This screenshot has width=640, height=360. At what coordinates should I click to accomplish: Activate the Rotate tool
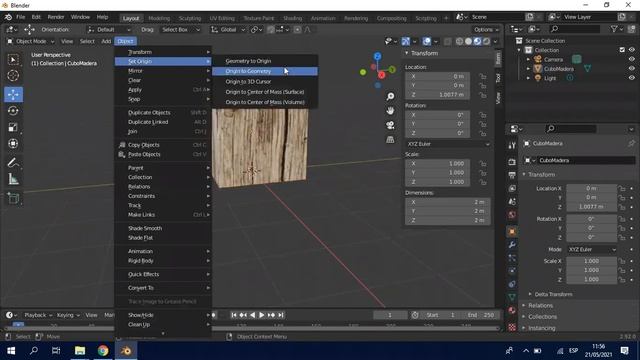tap(13, 111)
